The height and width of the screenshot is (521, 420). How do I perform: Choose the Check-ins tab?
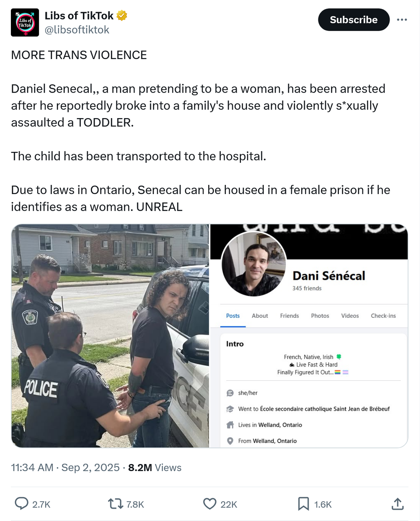(x=383, y=316)
